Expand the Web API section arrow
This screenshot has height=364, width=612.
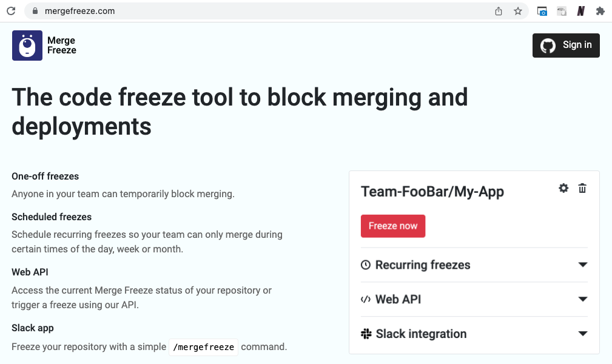[x=583, y=299]
